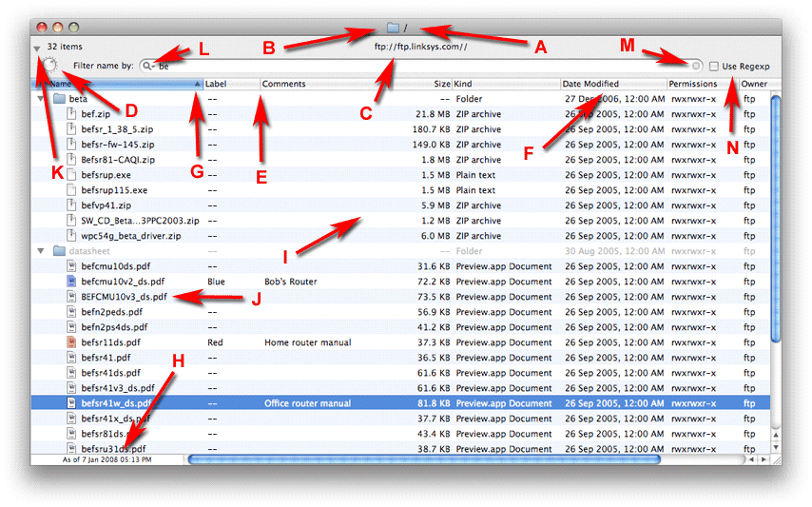The image size is (812, 507).
Task: Open the magnifier search options dropdown
Action: coord(148,66)
